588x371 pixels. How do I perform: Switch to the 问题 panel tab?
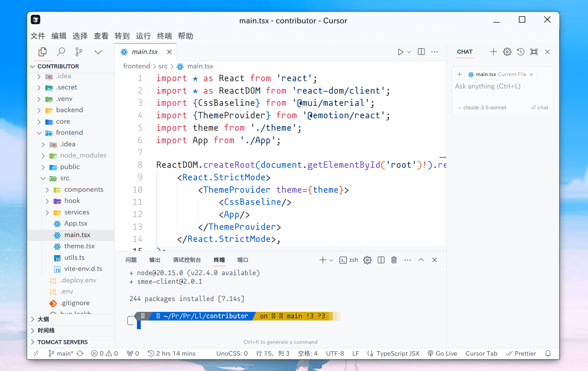(x=131, y=260)
